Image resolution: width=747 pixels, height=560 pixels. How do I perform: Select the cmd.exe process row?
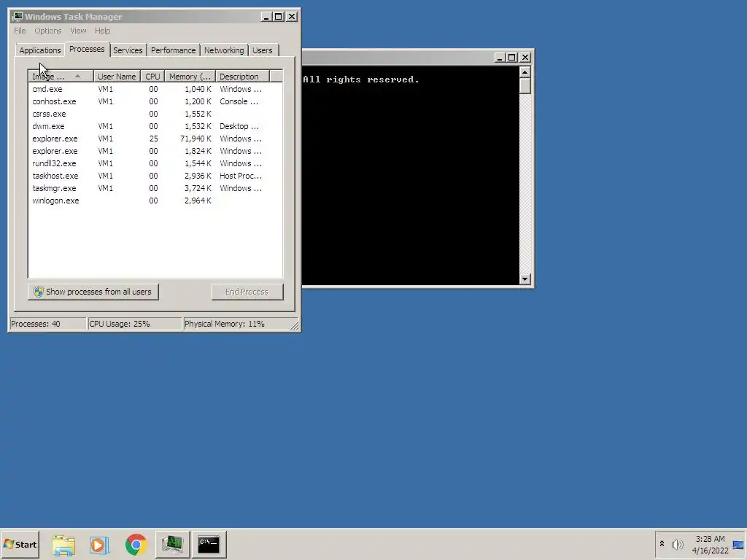tap(155, 89)
